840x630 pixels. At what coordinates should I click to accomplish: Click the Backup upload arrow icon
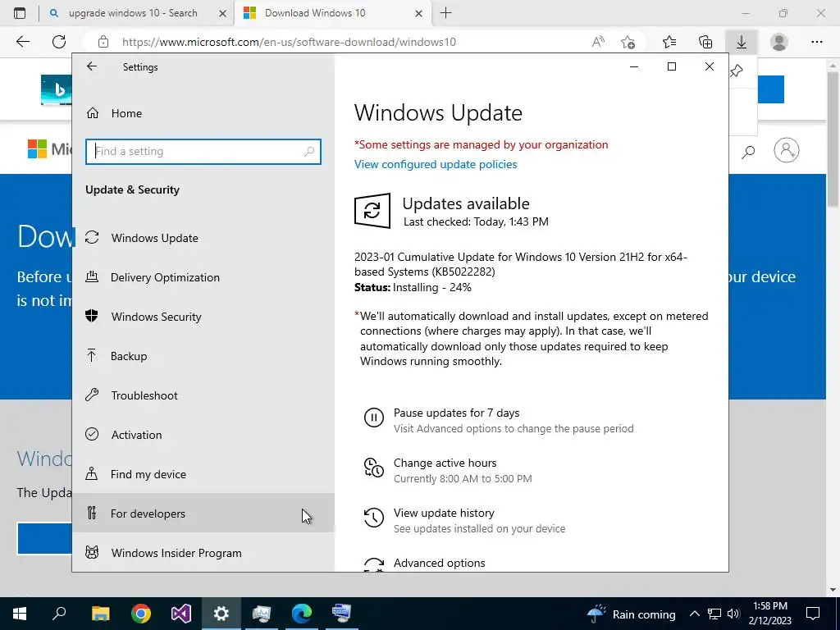pyautogui.click(x=92, y=355)
